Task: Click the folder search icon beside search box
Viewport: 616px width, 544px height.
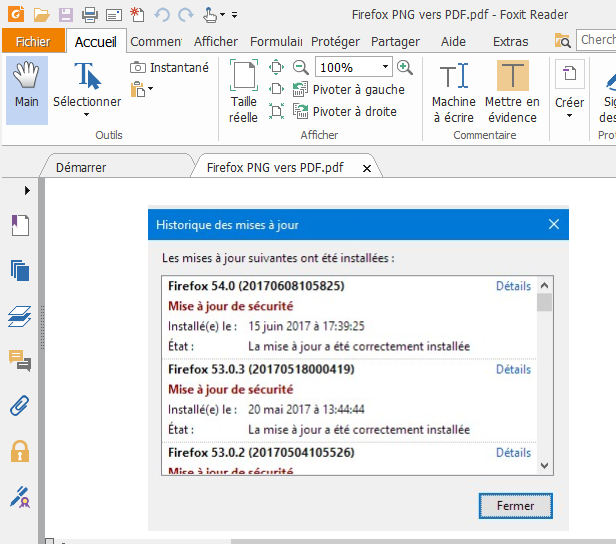Action: pyautogui.click(x=562, y=40)
